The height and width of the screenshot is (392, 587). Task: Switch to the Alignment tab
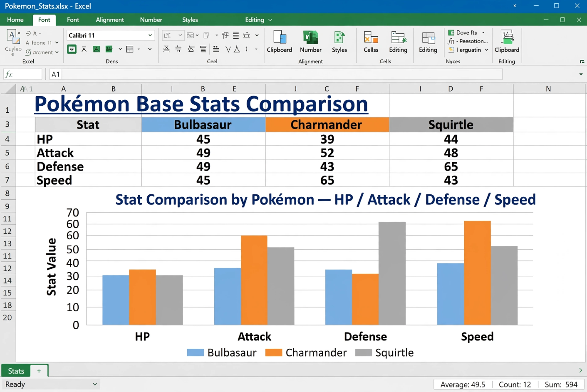tap(110, 20)
